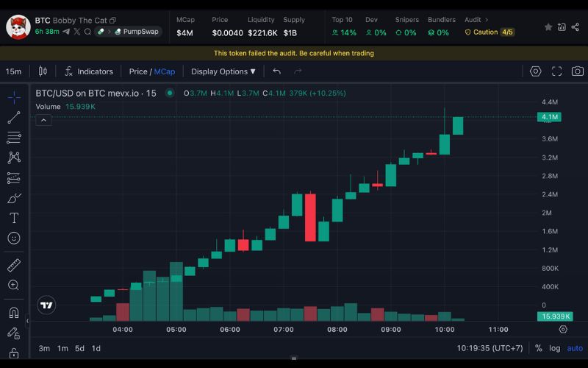The width and height of the screenshot is (588, 368).
Task: Select the 5d range button
Action: coord(79,348)
